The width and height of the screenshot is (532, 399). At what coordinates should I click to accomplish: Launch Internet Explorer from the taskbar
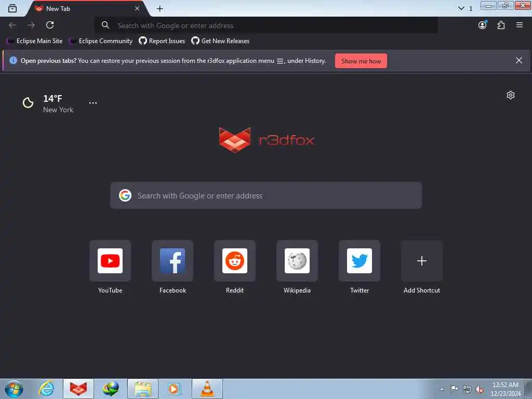tap(46, 389)
